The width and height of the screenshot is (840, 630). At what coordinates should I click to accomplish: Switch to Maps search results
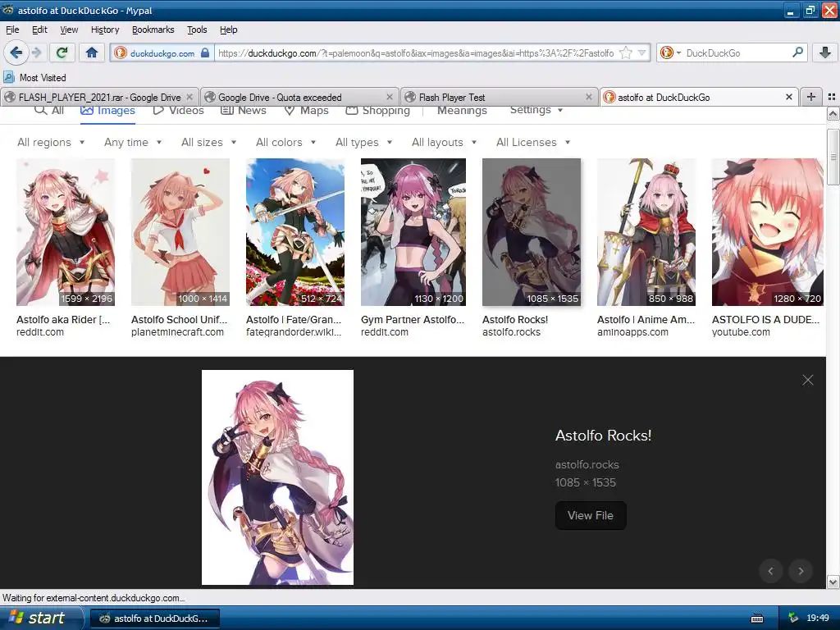click(307, 111)
